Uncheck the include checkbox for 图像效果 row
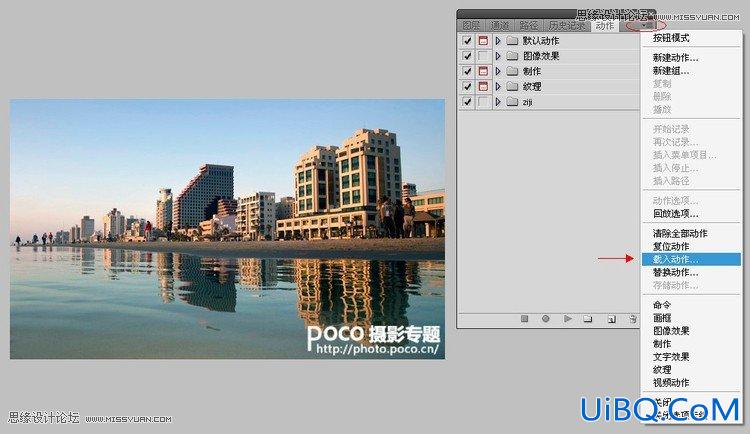This screenshot has width=750, height=434. pos(467,56)
